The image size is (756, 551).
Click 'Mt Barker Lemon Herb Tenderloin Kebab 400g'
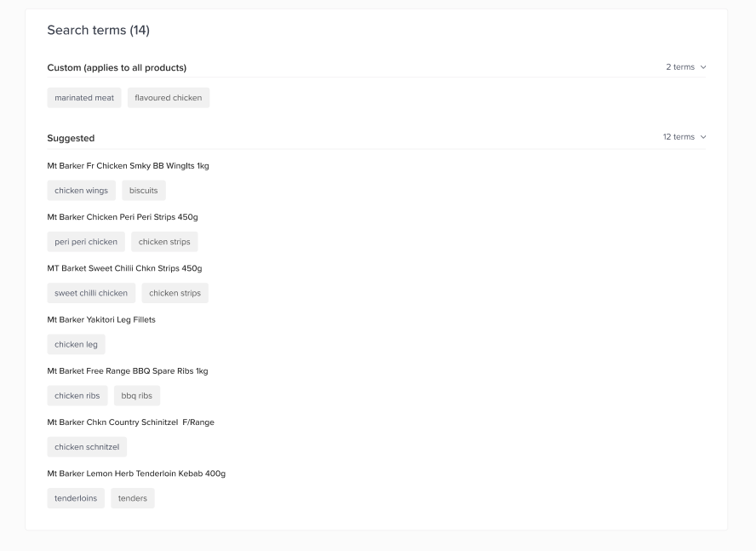point(136,474)
